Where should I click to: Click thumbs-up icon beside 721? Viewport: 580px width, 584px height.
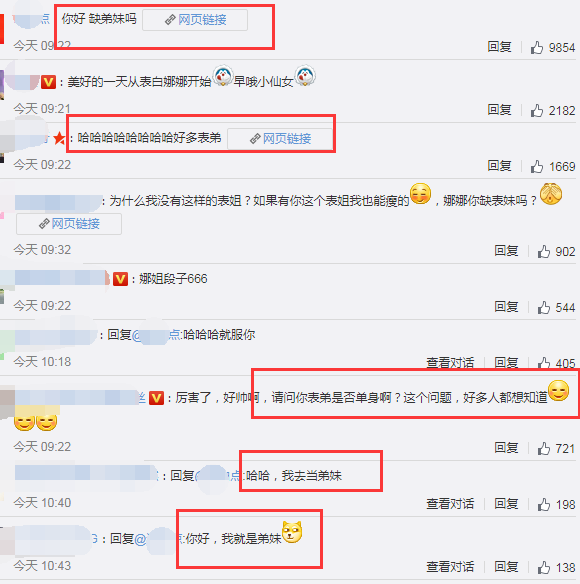click(x=543, y=448)
